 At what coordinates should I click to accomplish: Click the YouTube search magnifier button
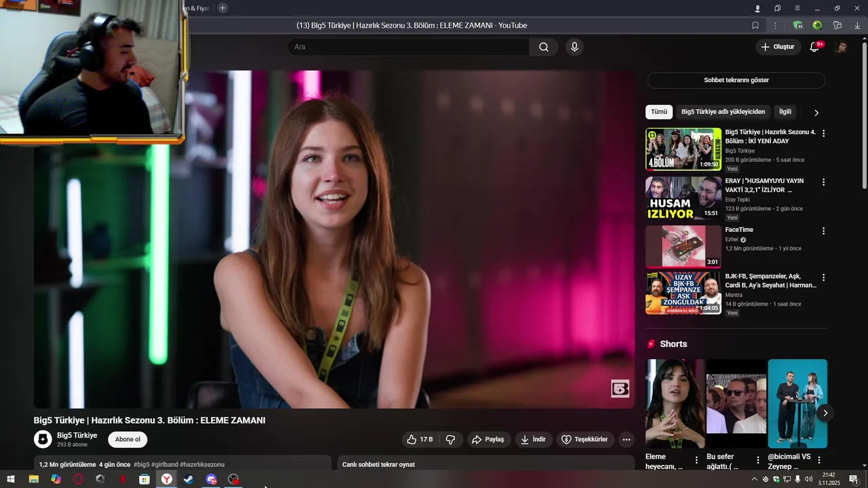[544, 47]
